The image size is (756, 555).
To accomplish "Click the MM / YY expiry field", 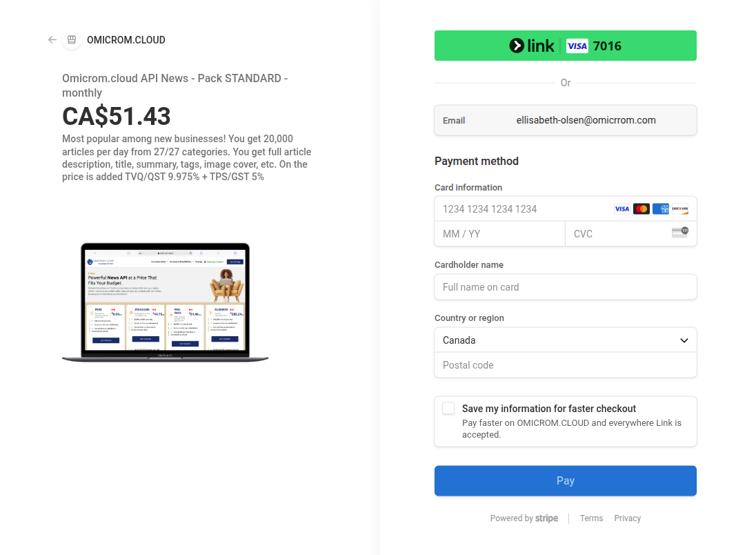I will tap(499, 234).
